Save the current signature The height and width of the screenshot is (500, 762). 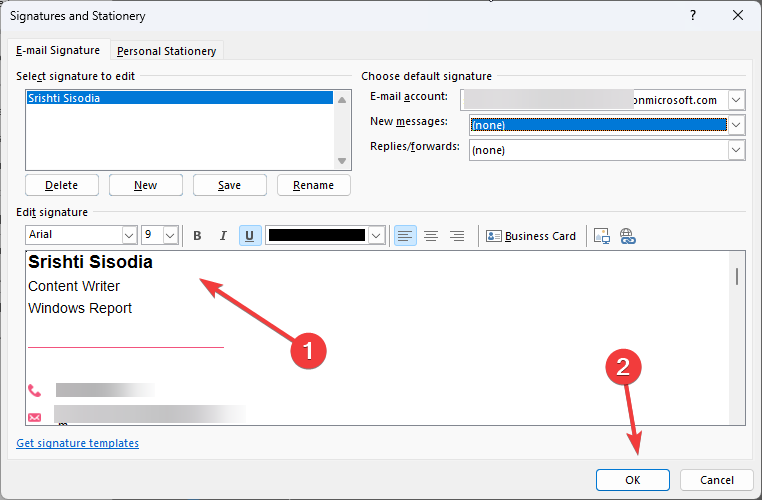[x=229, y=185]
